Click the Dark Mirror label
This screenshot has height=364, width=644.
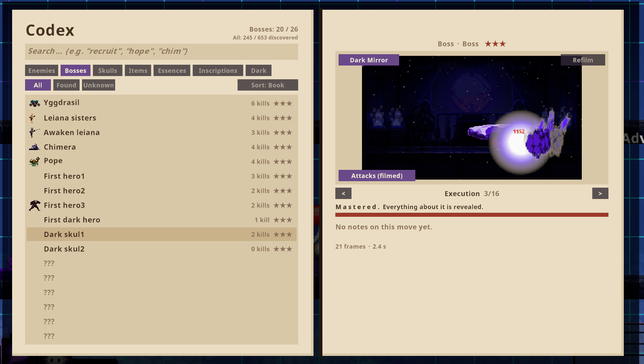(x=369, y=60)
